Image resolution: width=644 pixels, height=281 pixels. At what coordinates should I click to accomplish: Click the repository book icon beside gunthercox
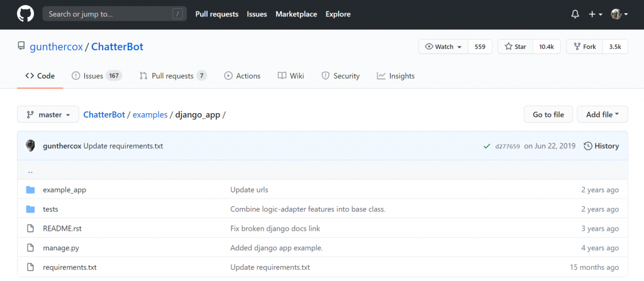point(21,47)
